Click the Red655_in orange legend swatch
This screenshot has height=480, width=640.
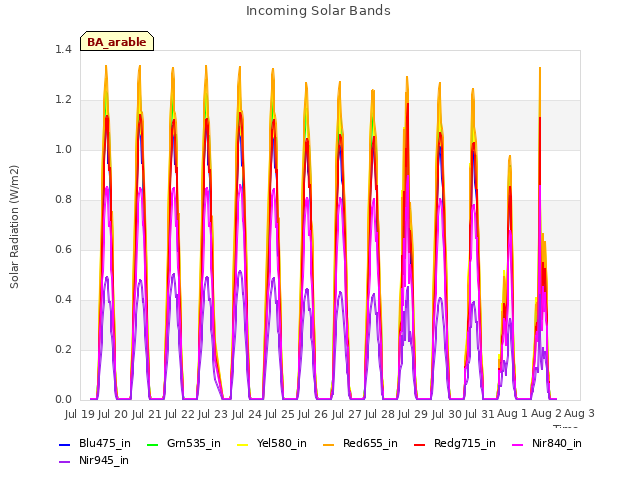(329, 444)
